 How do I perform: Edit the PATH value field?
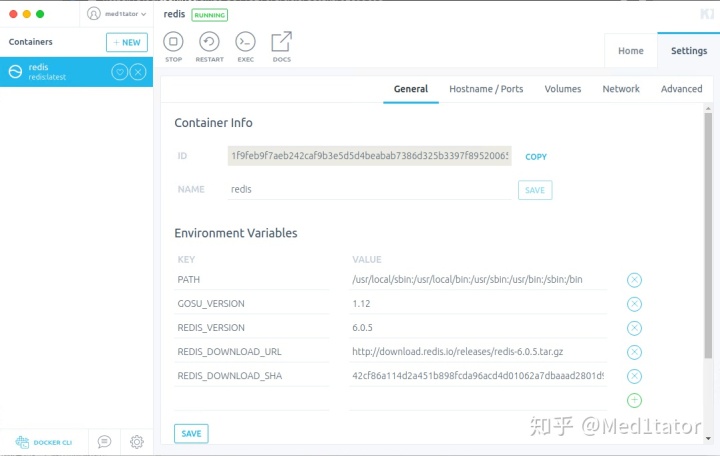[x=478, y=280]
